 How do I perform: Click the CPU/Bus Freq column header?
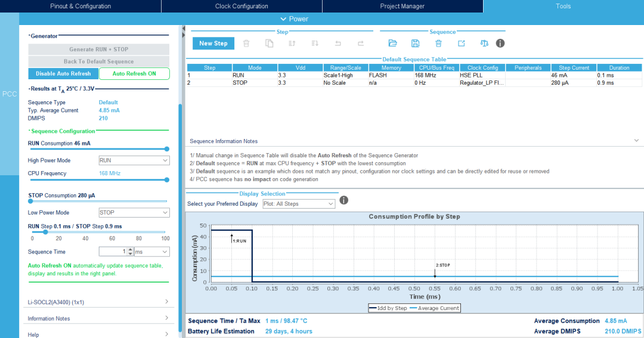tap(436, 68)
